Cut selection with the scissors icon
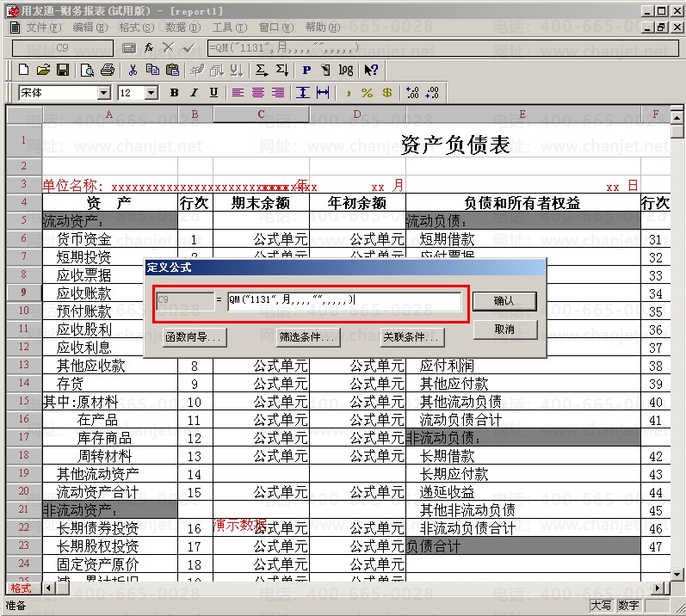 pyautogui.click(x=133, y=70)
